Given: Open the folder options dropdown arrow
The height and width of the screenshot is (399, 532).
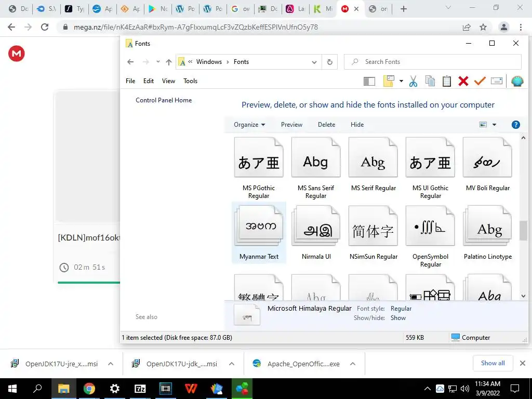Looking at the screenshot, I should [x=401, y=81].
